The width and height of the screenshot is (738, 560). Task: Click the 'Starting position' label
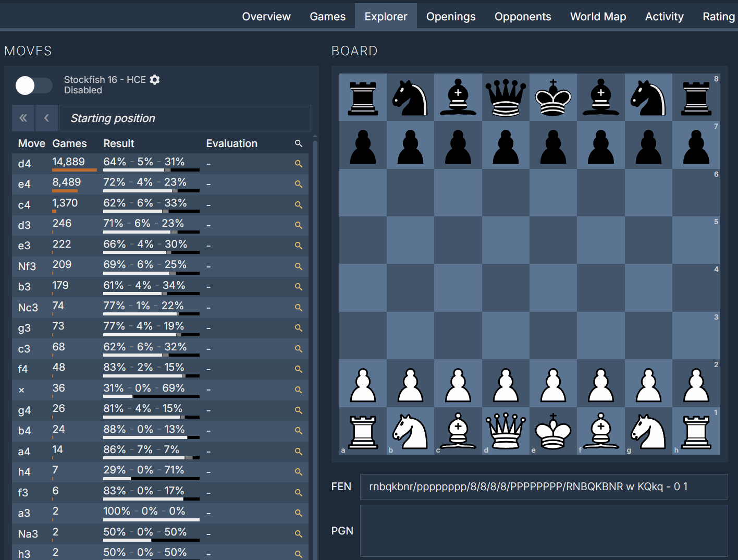point(113,118)
